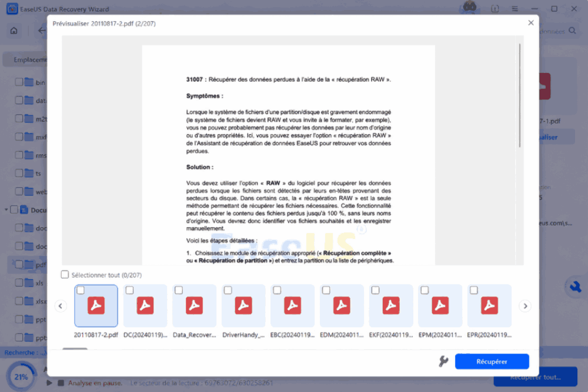The image size is (588, 392).
Task: Preview the EDM(2024011) PDF thumbnail
Action: [x=342, y=305]
